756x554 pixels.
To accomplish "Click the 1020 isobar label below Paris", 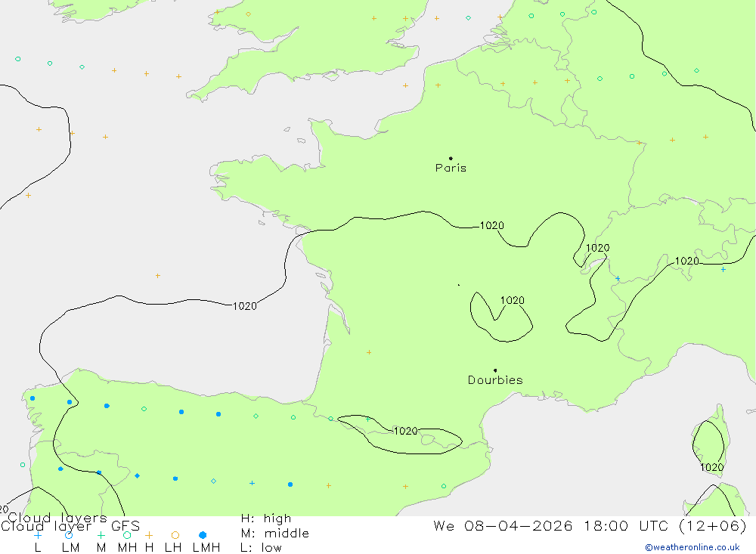I will coord(492,226).
